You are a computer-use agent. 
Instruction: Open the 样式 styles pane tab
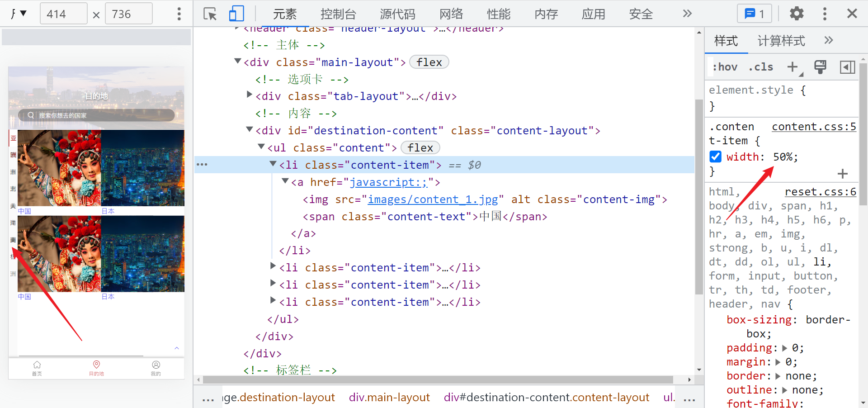click(x=726, y=41)
